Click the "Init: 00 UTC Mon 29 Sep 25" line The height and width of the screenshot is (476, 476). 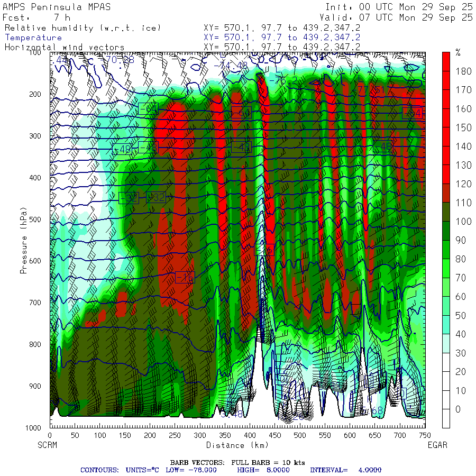pos(399,7)
